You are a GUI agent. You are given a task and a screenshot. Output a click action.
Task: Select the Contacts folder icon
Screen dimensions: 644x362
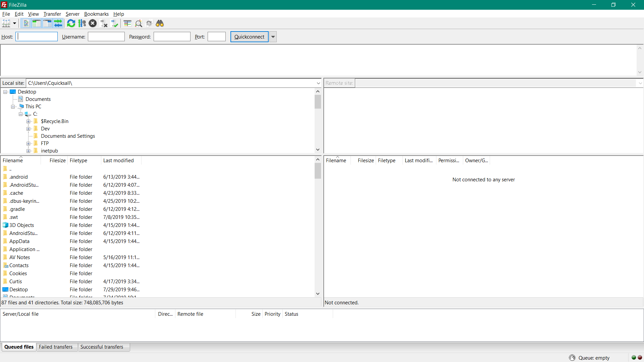pos(5,265)
